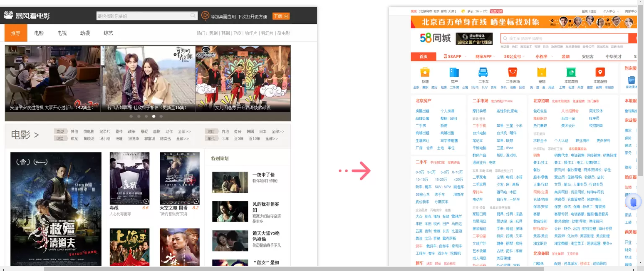This screenshot has height=271, width=644.
Task: Open the 二手车 car icon
Action: coord(483,72)
